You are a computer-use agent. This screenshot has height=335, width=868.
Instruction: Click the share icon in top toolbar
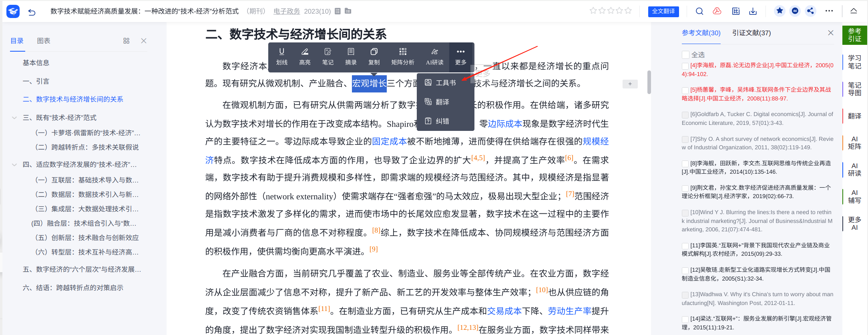tap(810, 11)
